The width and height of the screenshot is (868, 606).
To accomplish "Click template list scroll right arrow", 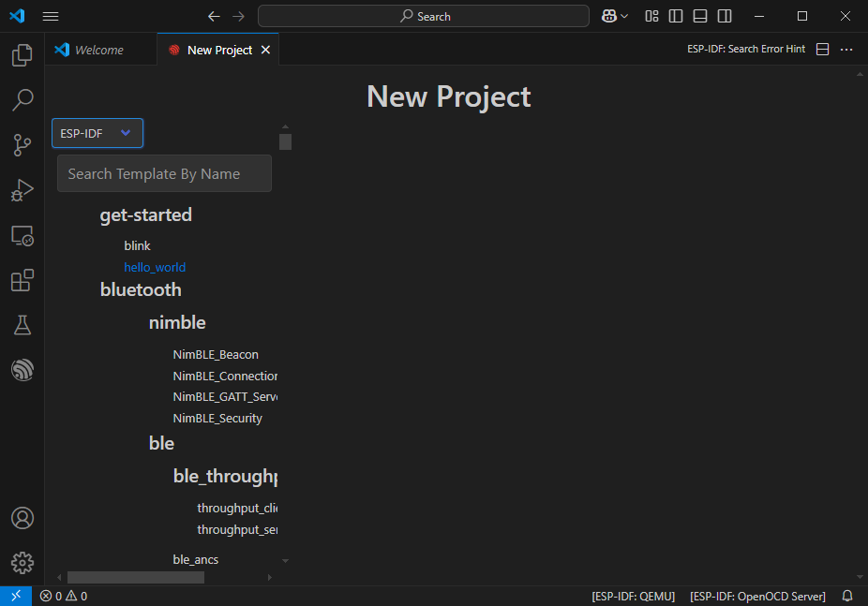I will pyautogui.click(x=270, y=577).
